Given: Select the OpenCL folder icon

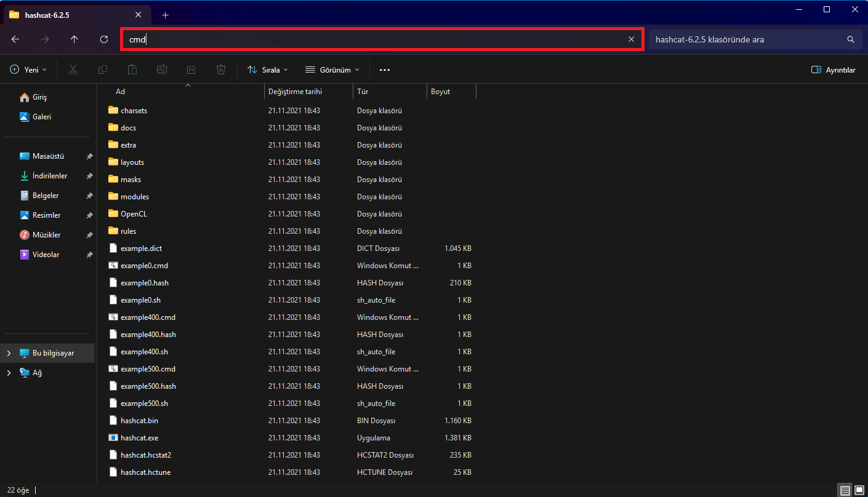Looking at the screenshot, I should point(113,214).
